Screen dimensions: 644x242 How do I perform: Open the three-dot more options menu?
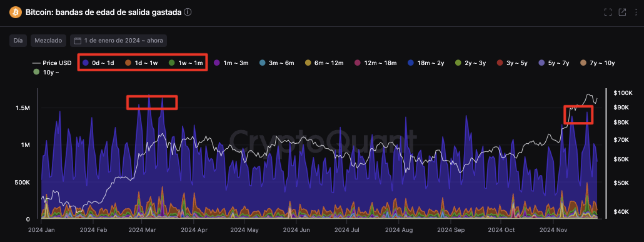pyautogui.click(x=636, y=13)
